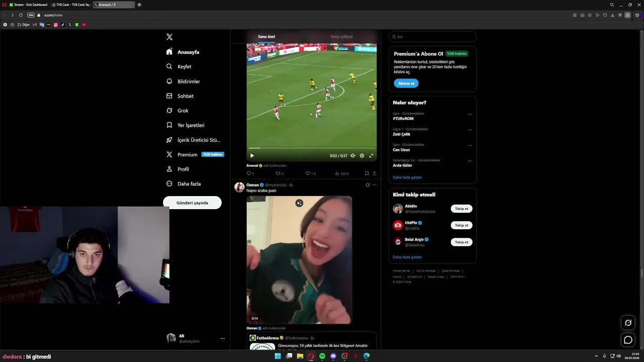Open Profil page
This screenshot has height=362, width=644.
click(178, 169)
